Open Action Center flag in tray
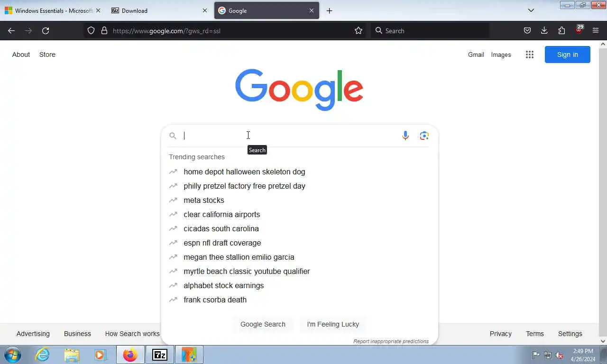Screen dimensions: 607x364 click(x=536, y=355)
